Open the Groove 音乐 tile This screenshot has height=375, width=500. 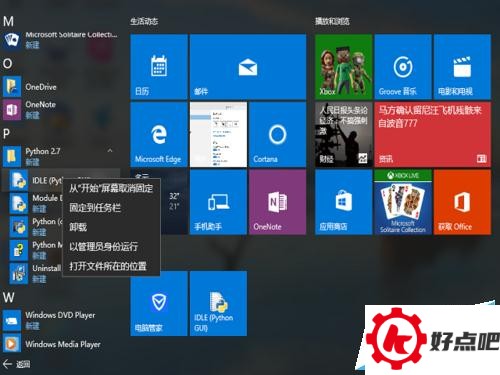click(x=403, y=67)
